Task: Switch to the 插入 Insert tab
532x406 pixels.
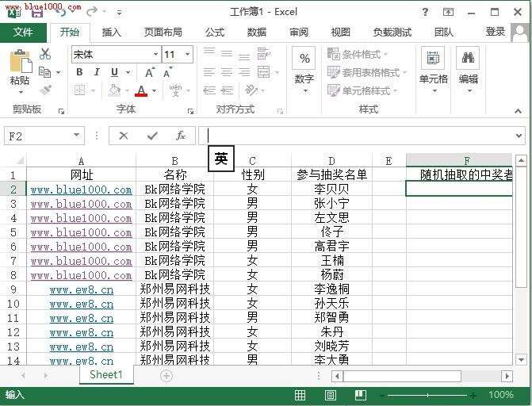Action: [x=112, y=33]
